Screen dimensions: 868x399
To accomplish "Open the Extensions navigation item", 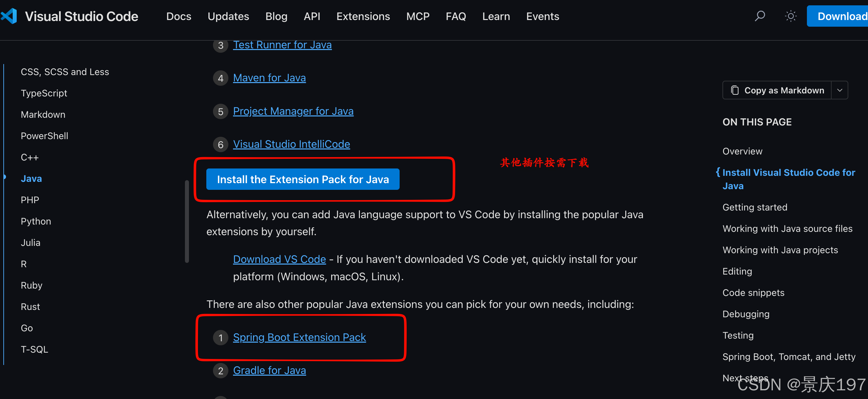I will point(363,16).
